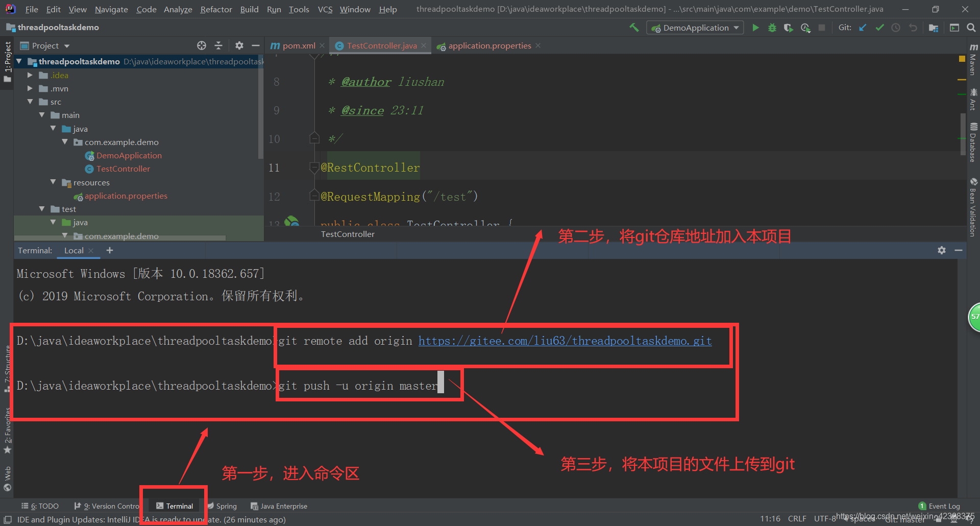
Task: Open Git Show History clock icon
Action: pos(896,28)
